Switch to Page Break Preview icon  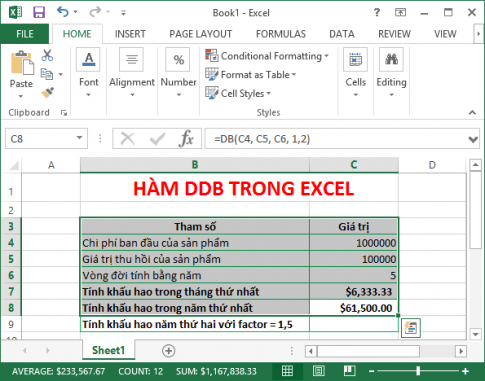point(349,371)
